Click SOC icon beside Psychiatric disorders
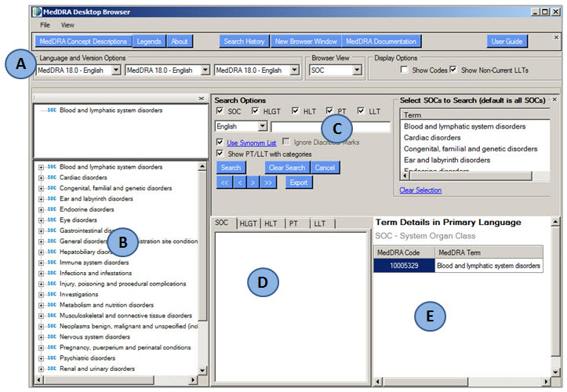Viewport: 567px width, 392px height. 52,358
